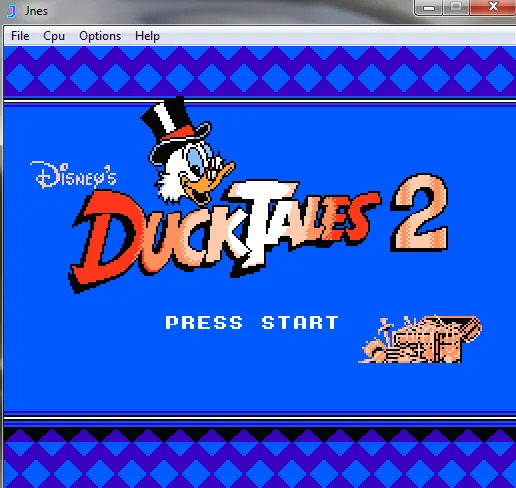Click the PRESS START text in game
Screen dimensions: 516x488
tap(252, 323)
